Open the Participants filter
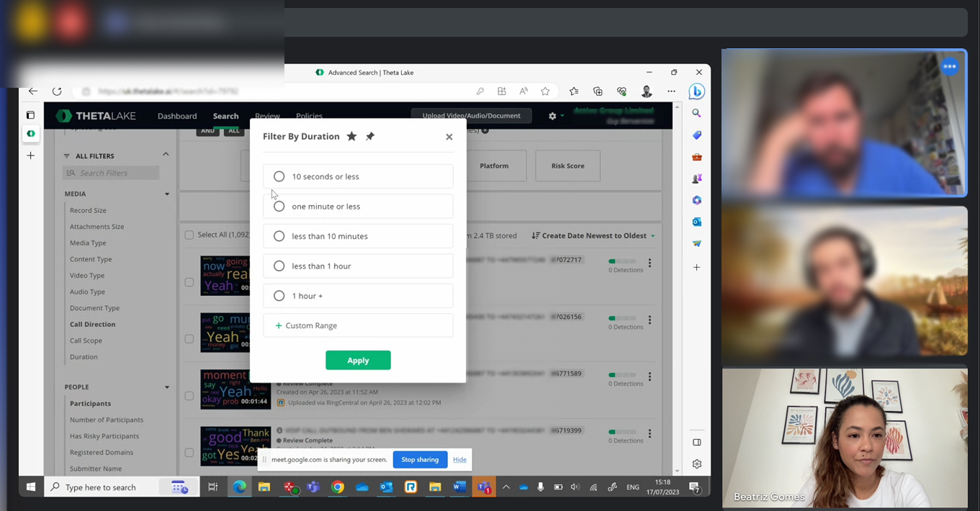Viewport: 980px width, 511px height. coord(90,404)
